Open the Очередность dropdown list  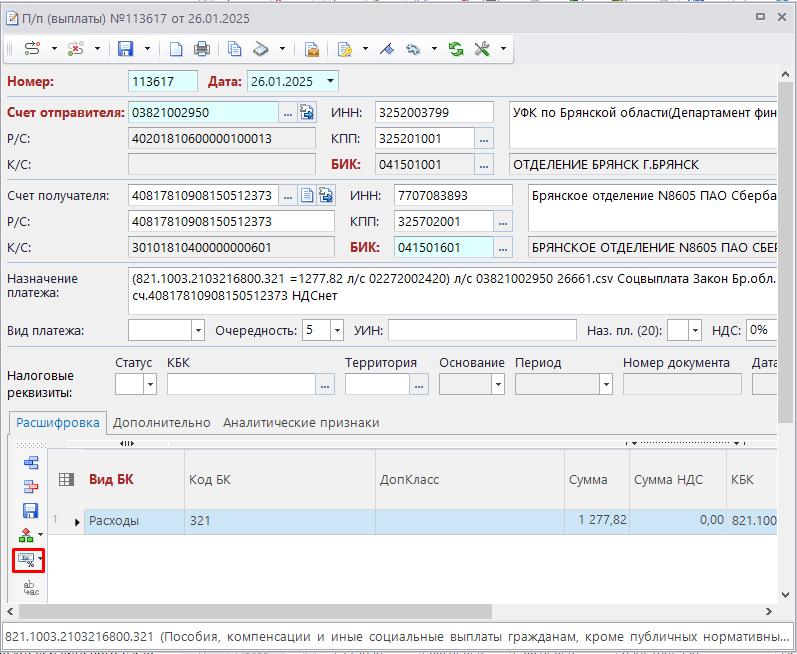pos(336,330)
